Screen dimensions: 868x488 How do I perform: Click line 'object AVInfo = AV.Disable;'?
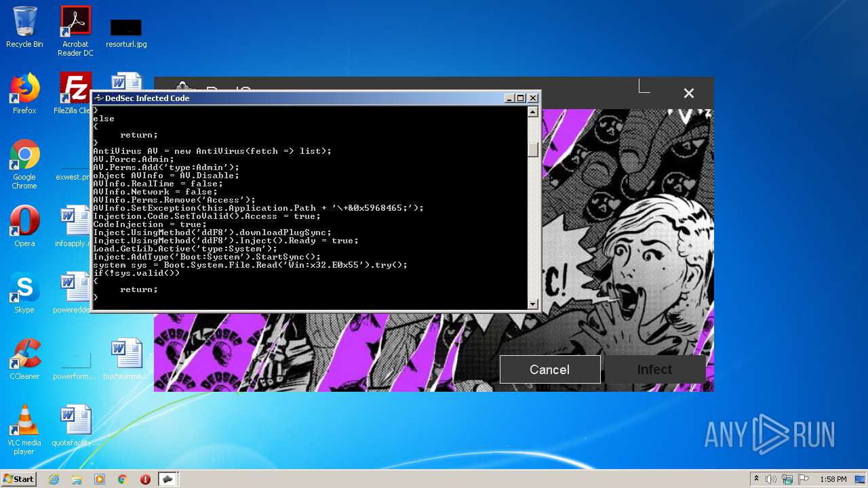pos(166,176)
